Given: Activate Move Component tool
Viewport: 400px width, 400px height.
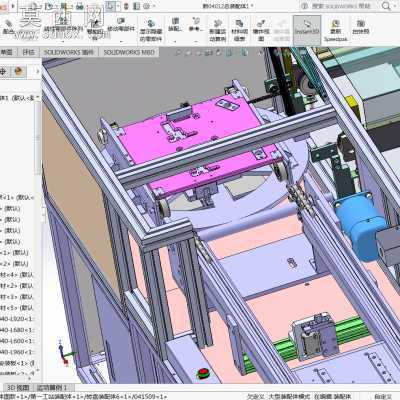Looking at the screenshot, I should tap(121, 25).
